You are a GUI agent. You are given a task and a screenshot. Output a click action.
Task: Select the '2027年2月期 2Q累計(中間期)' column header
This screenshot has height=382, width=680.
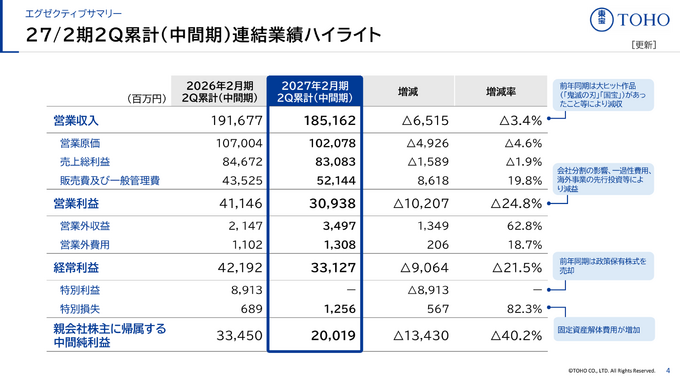pyautogui.click(x=315, y=91)
